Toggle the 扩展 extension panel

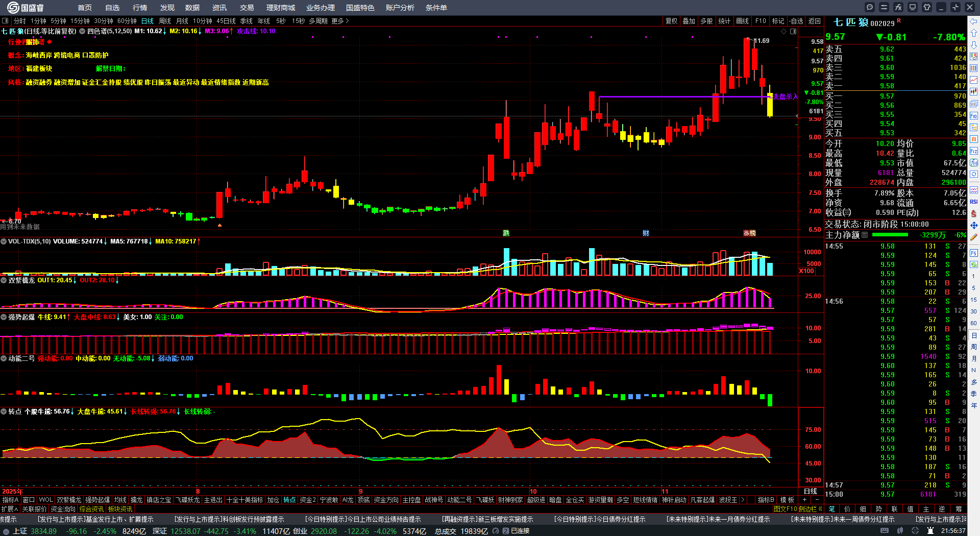(9, 509)
